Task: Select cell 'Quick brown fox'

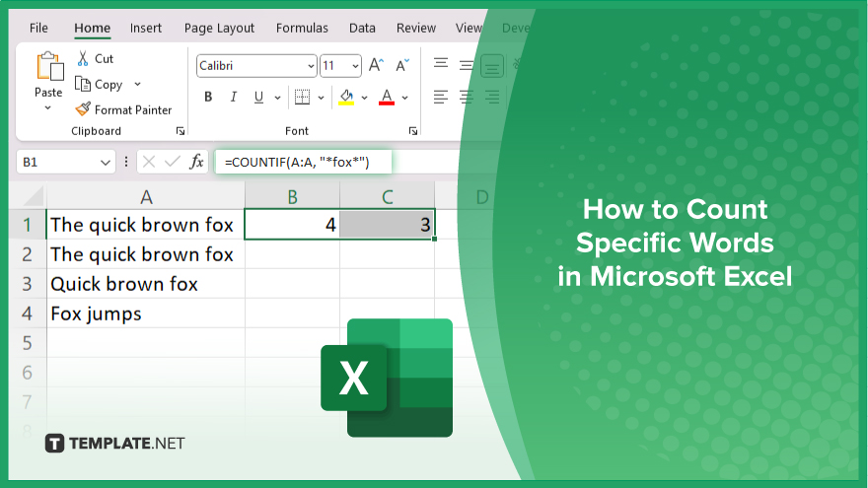Action: click(x=146, y=284)
